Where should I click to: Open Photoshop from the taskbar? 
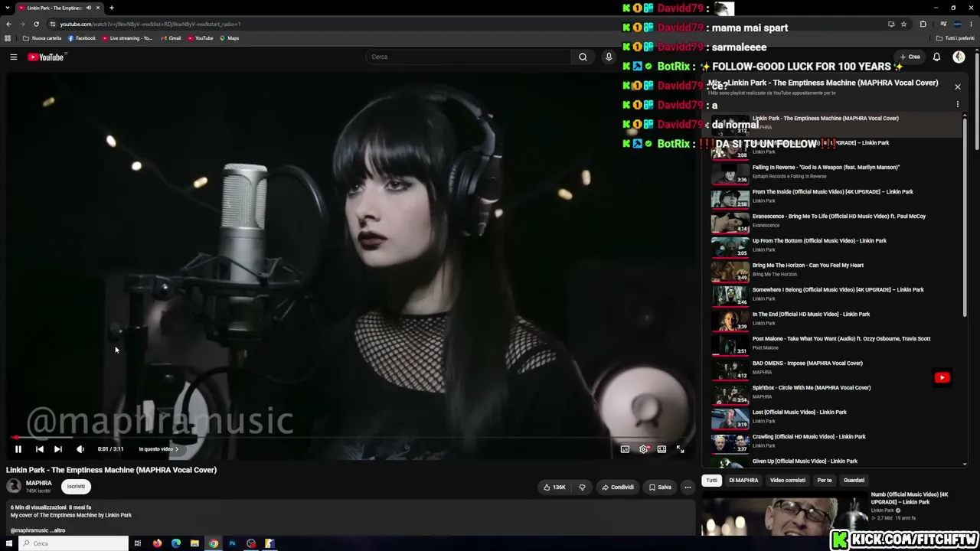point(232,543)
